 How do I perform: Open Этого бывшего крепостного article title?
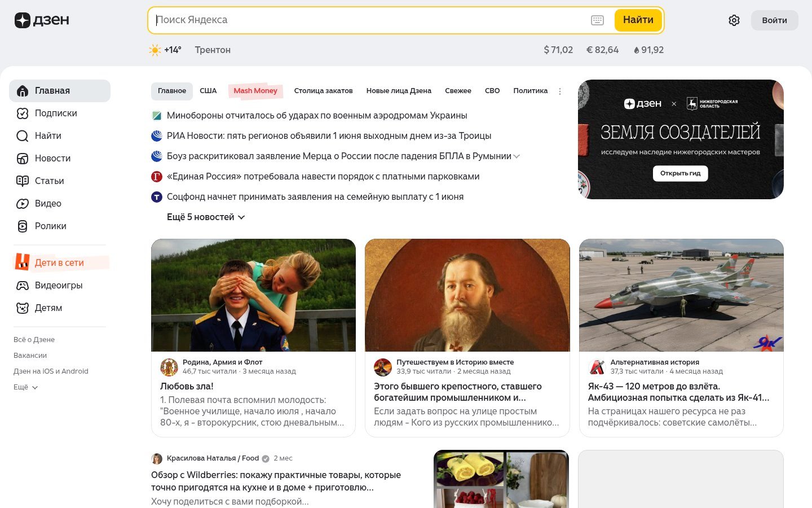(x=457, y=392)
